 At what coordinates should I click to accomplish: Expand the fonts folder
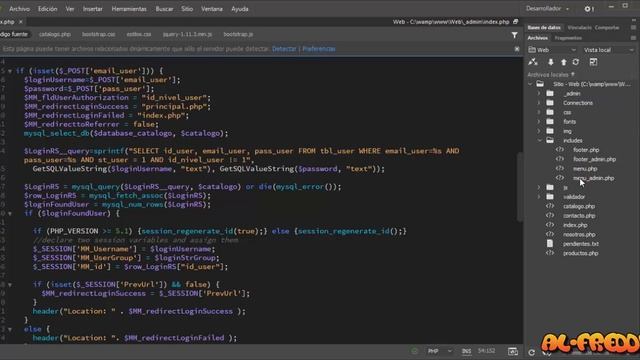[539, 122]
